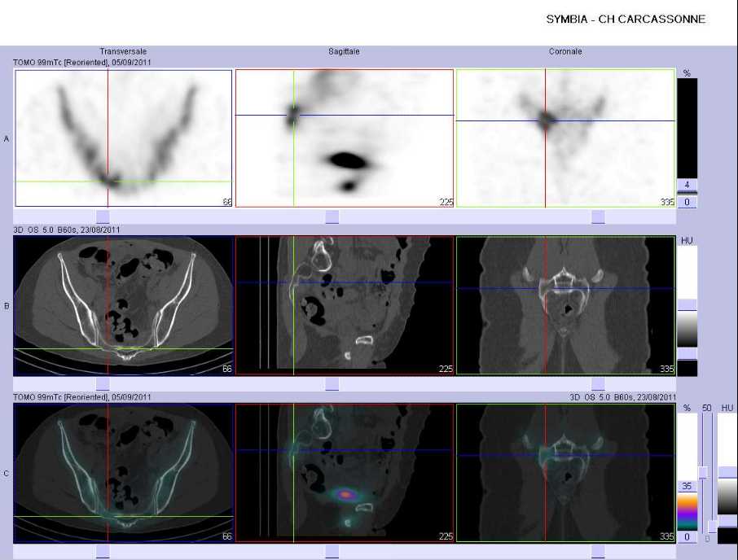Click slice number 335 in row A coronal view

pos(667,202)
